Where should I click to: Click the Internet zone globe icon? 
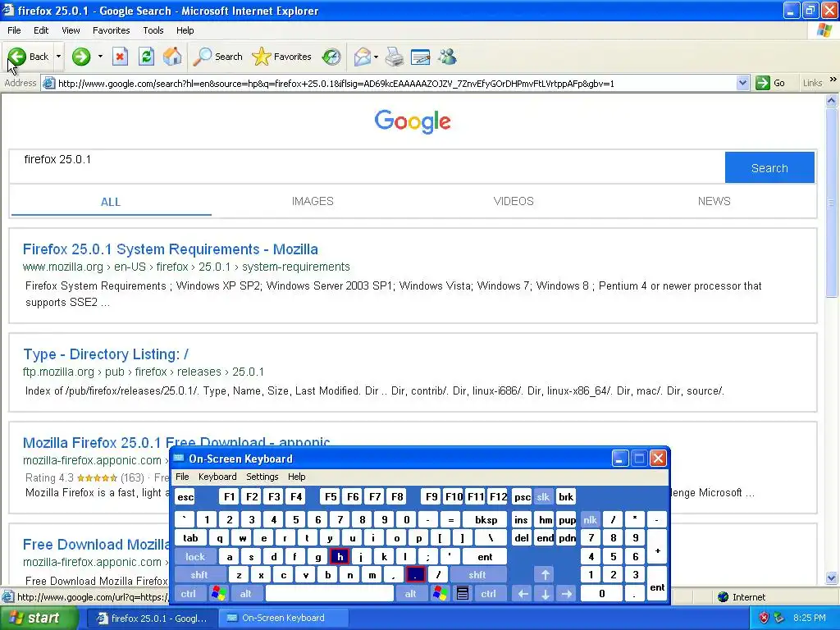pyautogui.click(x=724, y=597)
